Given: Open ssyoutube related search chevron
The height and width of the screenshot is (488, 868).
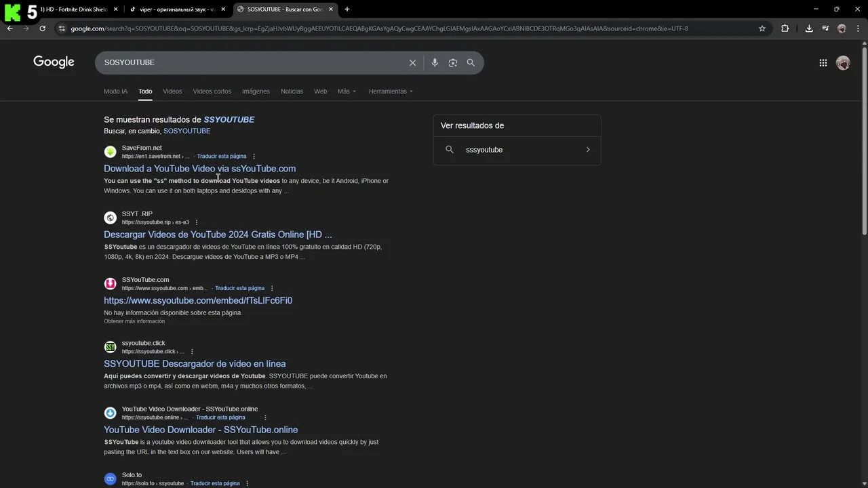Looking at the screenshot, I should (588, 150).
